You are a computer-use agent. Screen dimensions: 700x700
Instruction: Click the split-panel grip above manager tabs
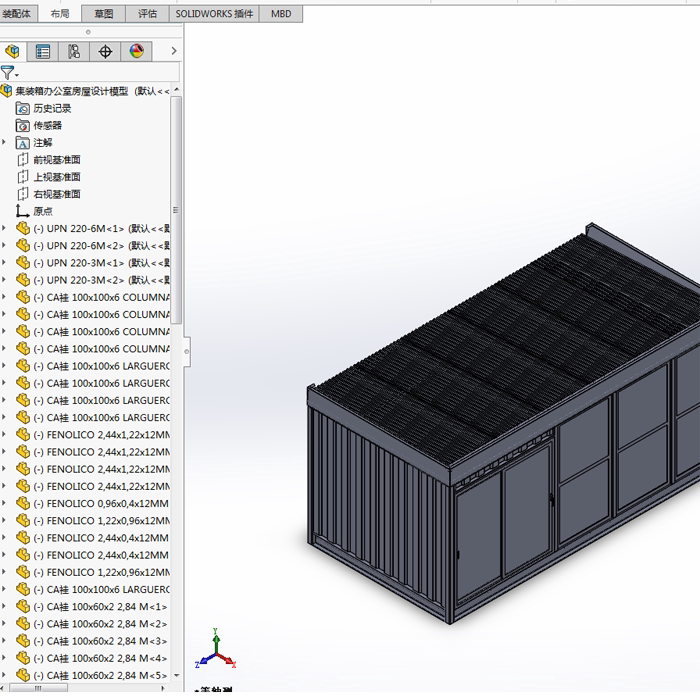(88, 32)
